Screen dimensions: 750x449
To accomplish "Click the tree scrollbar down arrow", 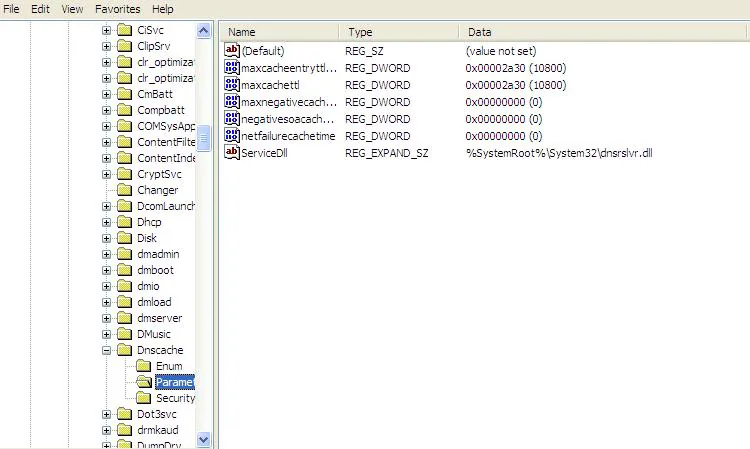I will click(203, 439).
